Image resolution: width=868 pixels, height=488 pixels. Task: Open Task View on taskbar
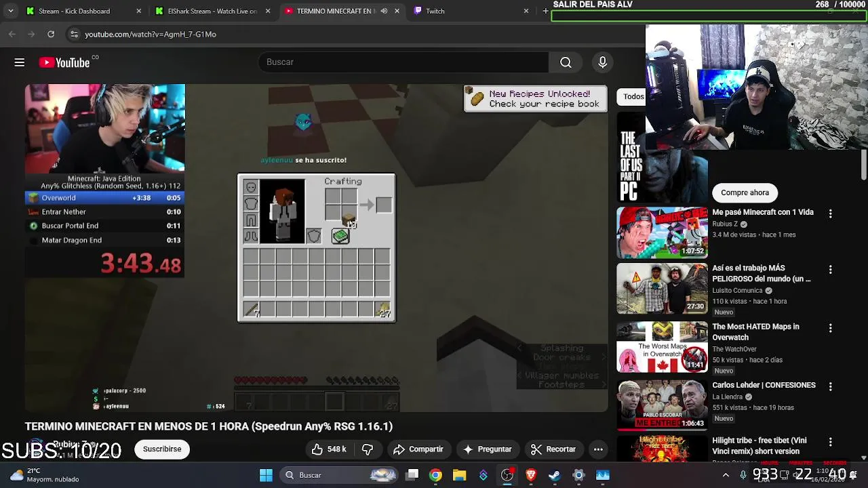pos(412,475)
